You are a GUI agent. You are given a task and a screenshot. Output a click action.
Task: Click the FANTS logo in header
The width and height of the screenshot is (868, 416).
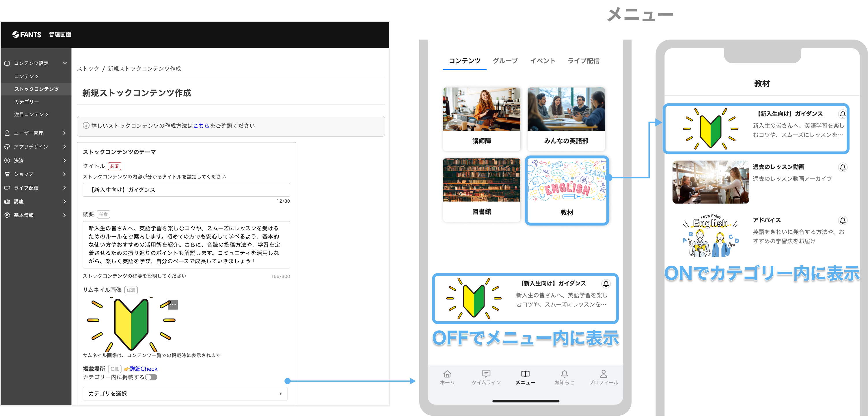[27, 35]
